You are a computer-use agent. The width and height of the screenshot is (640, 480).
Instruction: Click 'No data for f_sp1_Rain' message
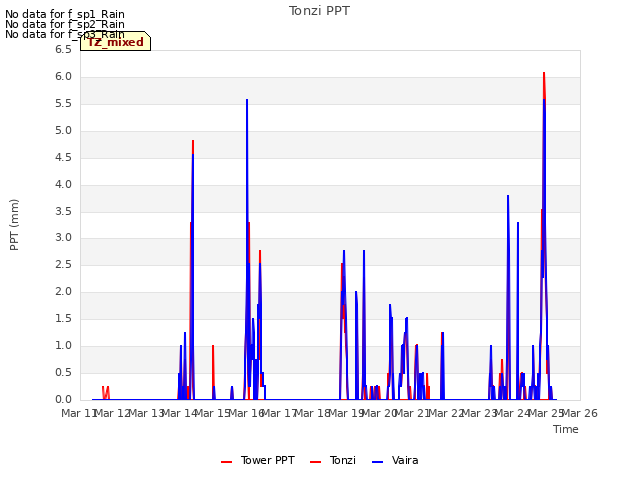pos(65,14)
